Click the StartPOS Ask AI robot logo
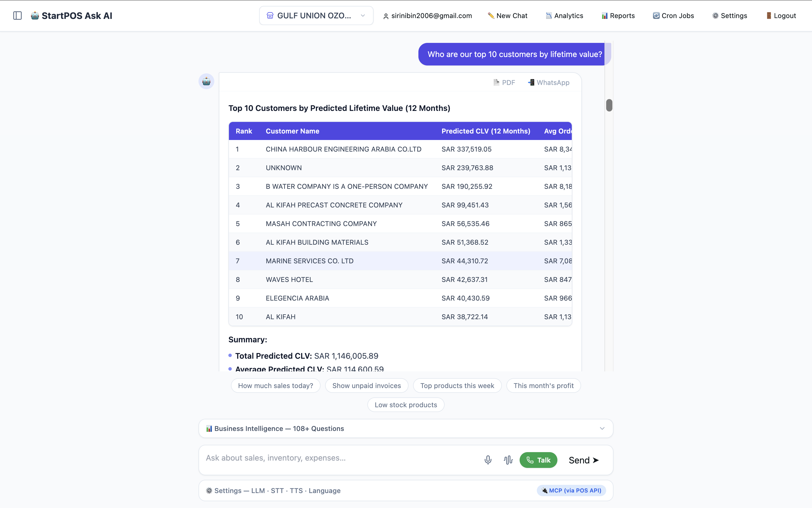 [x=35, y=16]
